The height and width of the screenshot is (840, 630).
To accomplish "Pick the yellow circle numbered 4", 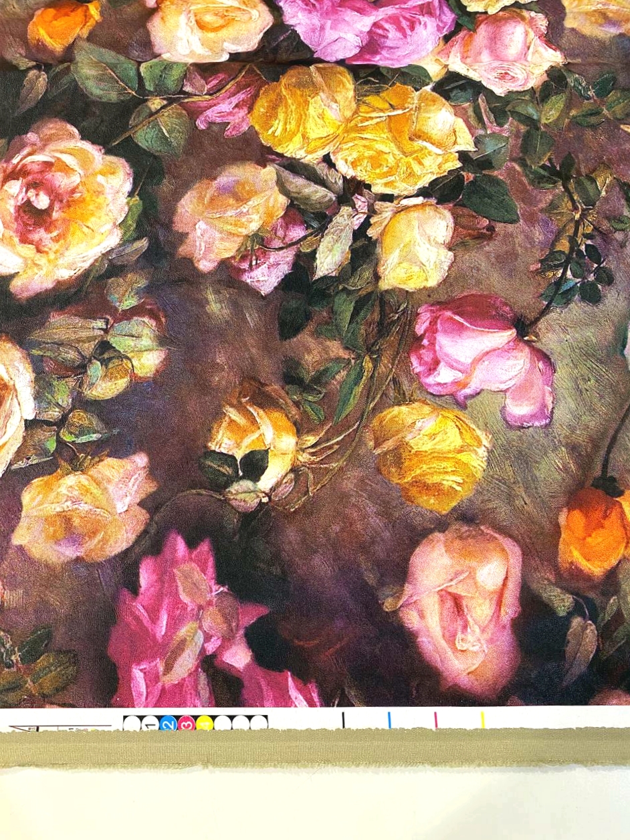I will [204, 723].
